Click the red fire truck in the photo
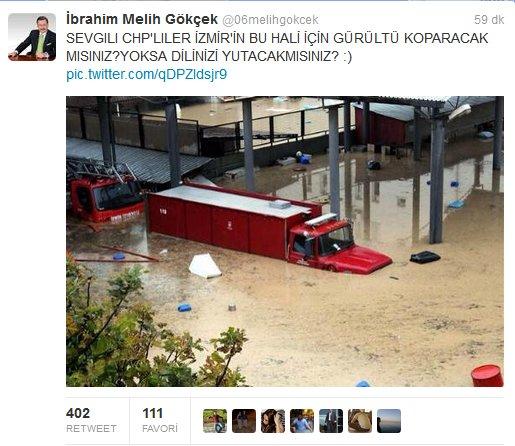 [x=270, y=227]
